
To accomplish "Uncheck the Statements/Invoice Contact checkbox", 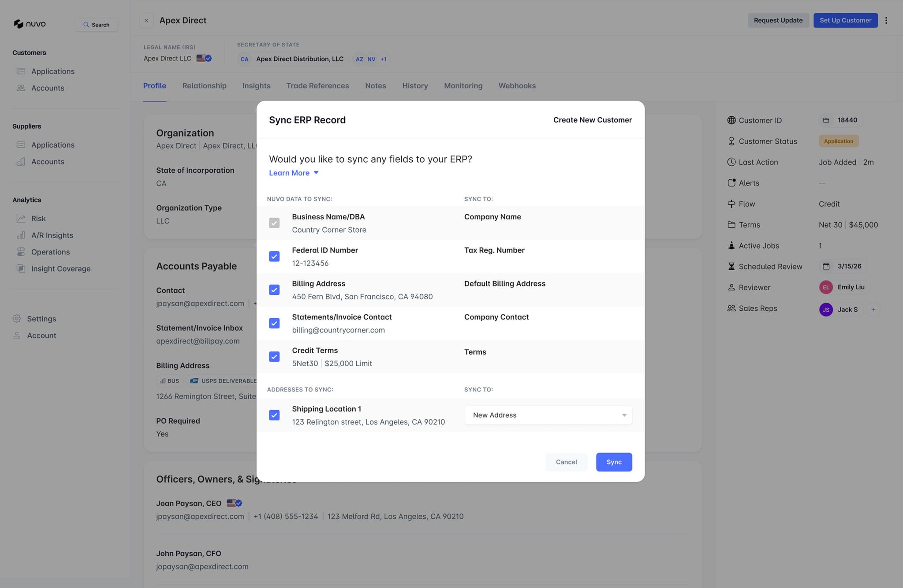I will (274, 324).
